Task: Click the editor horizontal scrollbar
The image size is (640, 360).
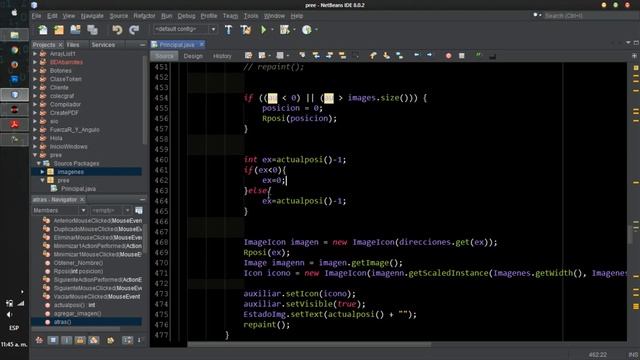Action: 309,344
